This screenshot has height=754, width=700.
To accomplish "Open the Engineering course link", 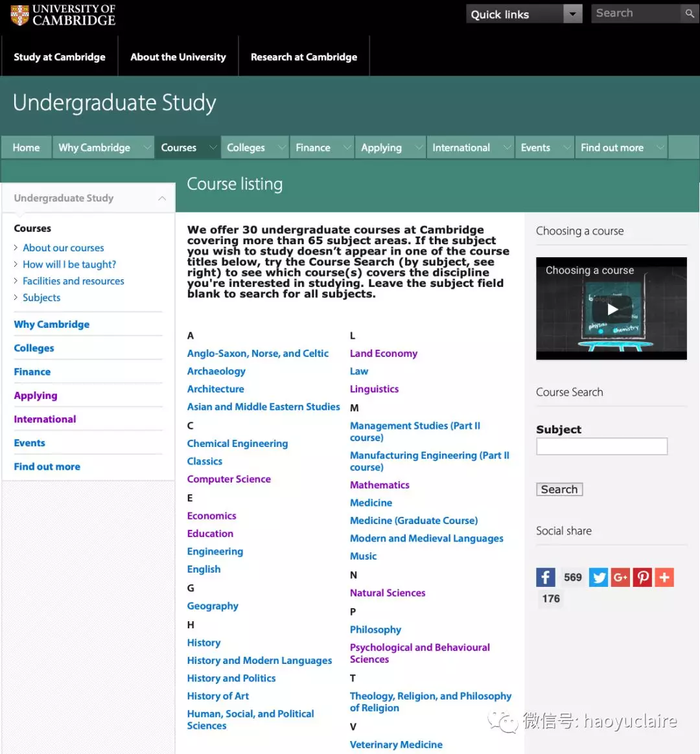I will click(215, 551).
